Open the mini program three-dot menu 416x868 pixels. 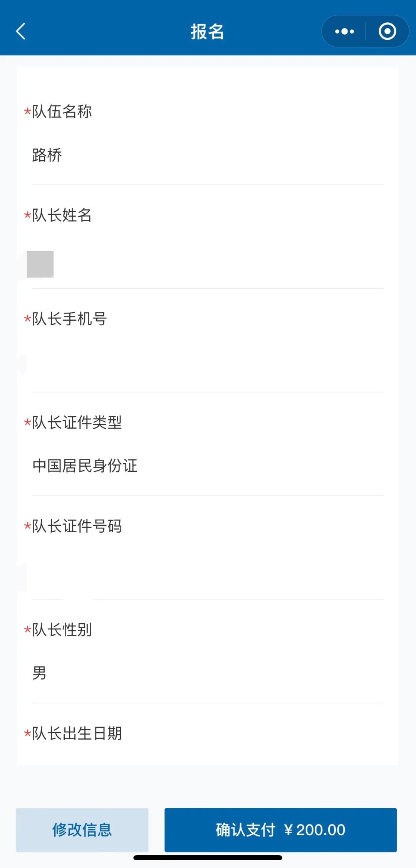(x=344, y=31)
